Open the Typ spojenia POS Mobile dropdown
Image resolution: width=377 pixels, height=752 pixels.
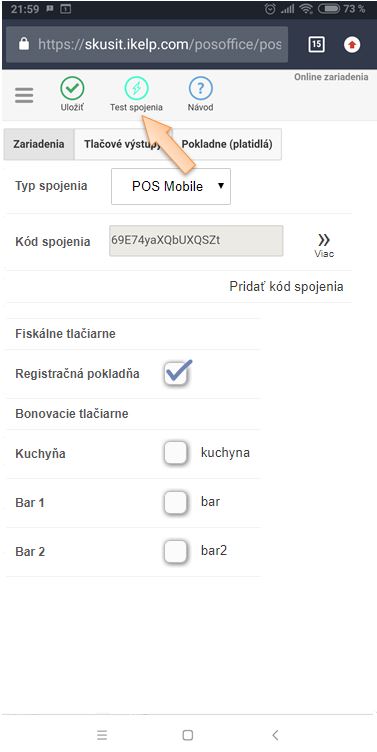tap(171, 186)
